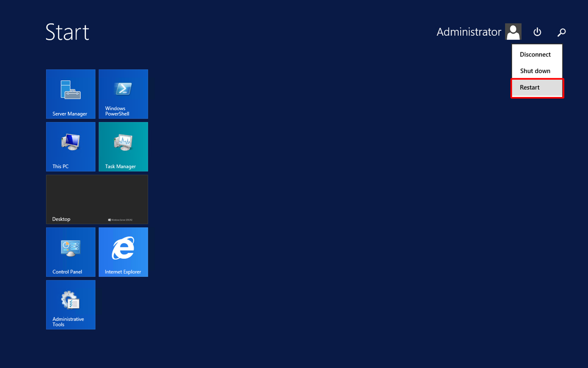The width and height of the screenshot is (588, 368).
Task: Select Restart in the power menu
Action: click(x=537, y=88)
